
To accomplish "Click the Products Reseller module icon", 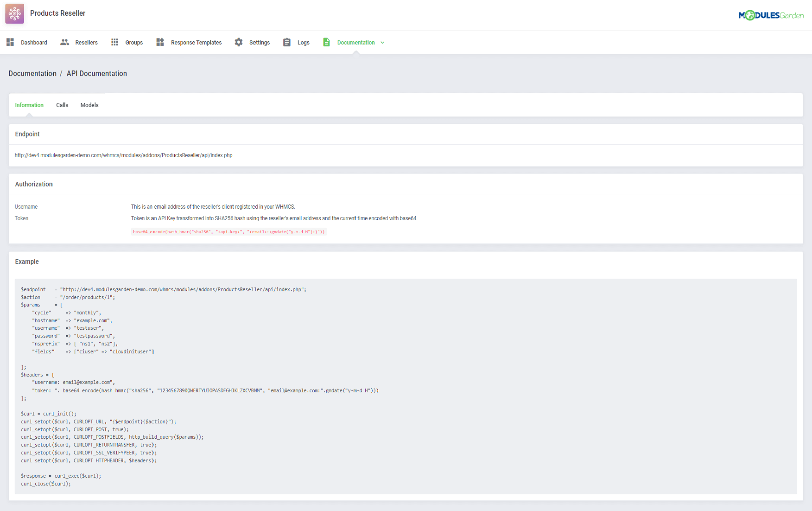I will [x=14, y=13].
